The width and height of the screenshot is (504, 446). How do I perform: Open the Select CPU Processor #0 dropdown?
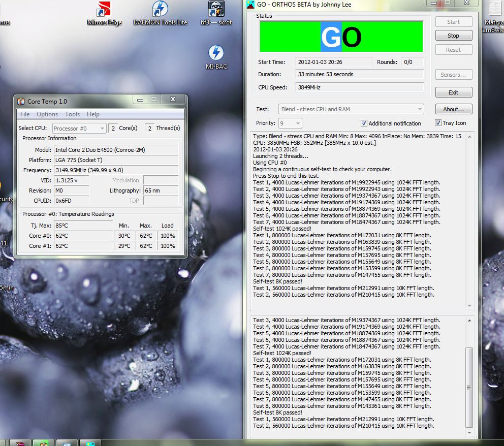79,128
